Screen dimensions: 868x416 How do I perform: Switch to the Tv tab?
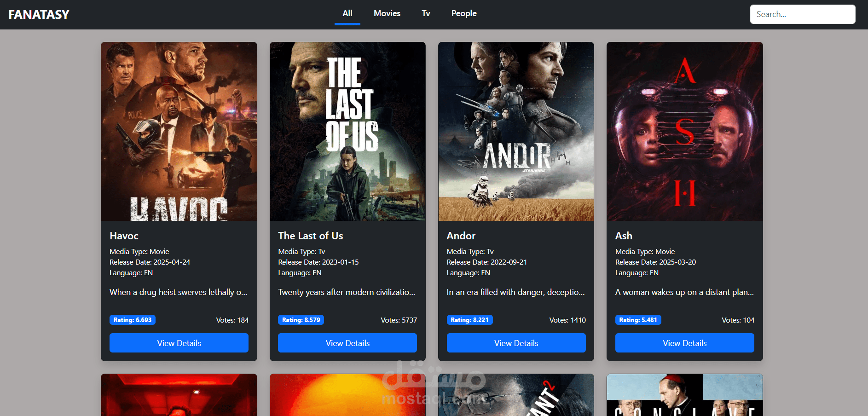[x=426, y=13]
